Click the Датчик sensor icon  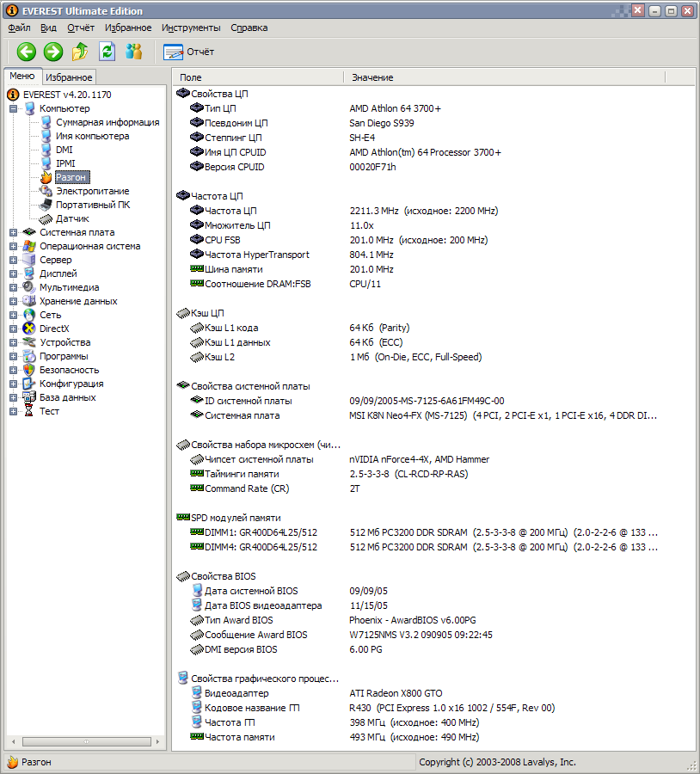pos(46,218)
